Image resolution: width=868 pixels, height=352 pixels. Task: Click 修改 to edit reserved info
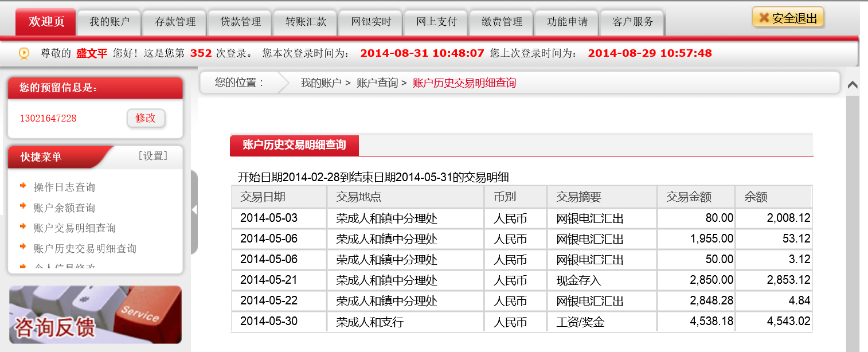[146, 118]
